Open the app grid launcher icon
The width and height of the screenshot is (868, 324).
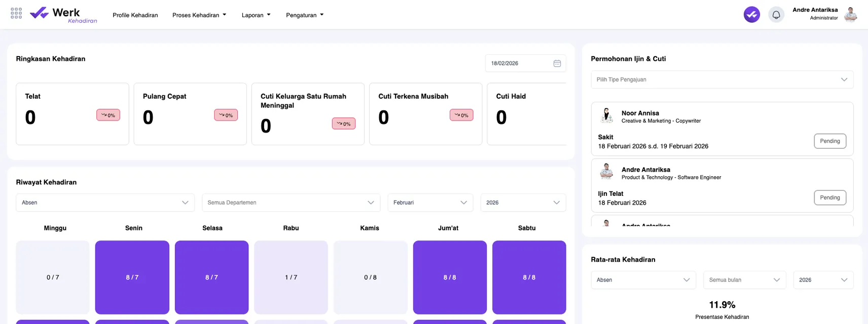(16, 13)
